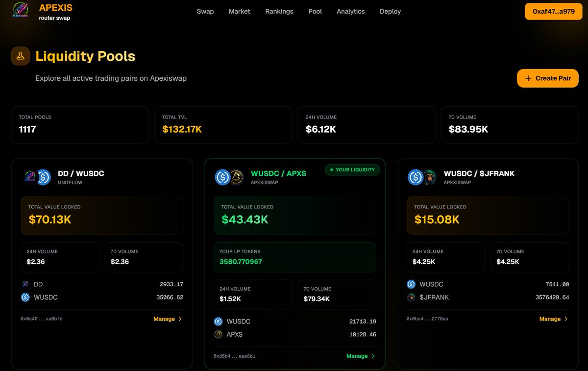
Task: Click the green dot in YOUR LIQUIDITY badge
Action: click(x=332, y=170)
